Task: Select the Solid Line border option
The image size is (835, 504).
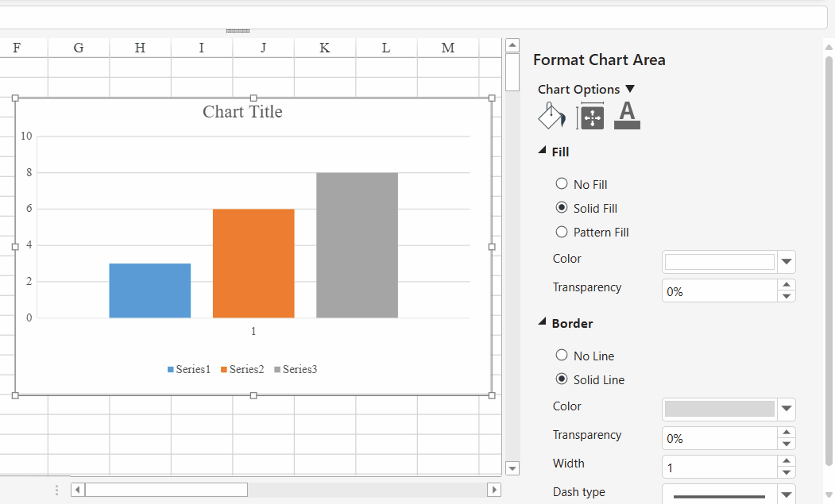Action: 561,379
